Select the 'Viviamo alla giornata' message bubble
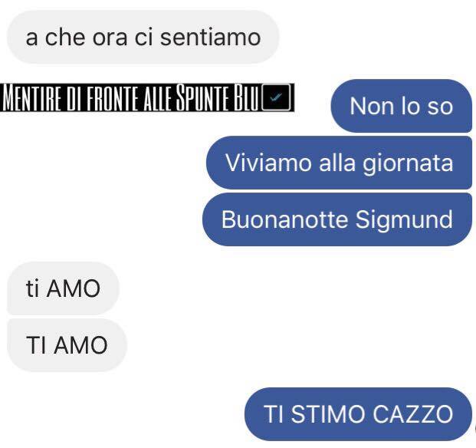 click(339, 163)
